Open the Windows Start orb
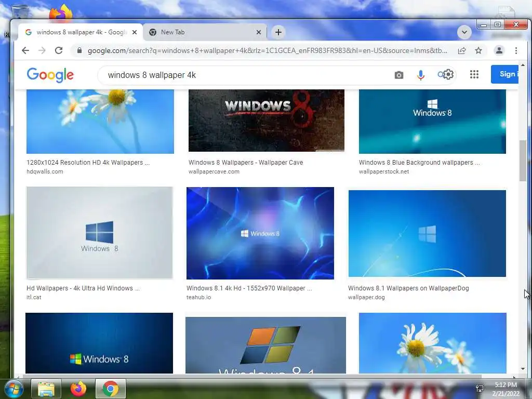532x399 pixels. coord(14,389)
